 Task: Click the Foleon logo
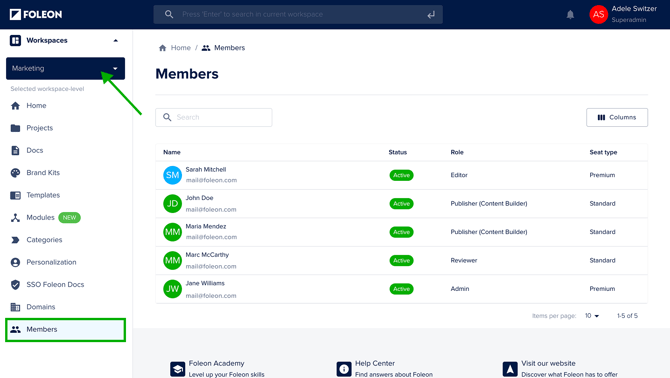pyautogui.click(x=36, y=15)
